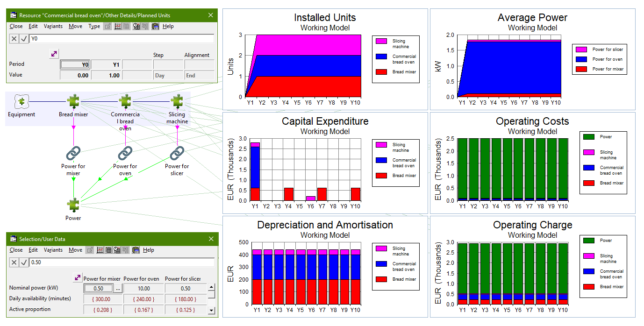Image resolution: width=644 pixels, height=326 pixels.
Task: Click the ellipsis button beside Nominal power 0.50
Action: pos(118,289)
